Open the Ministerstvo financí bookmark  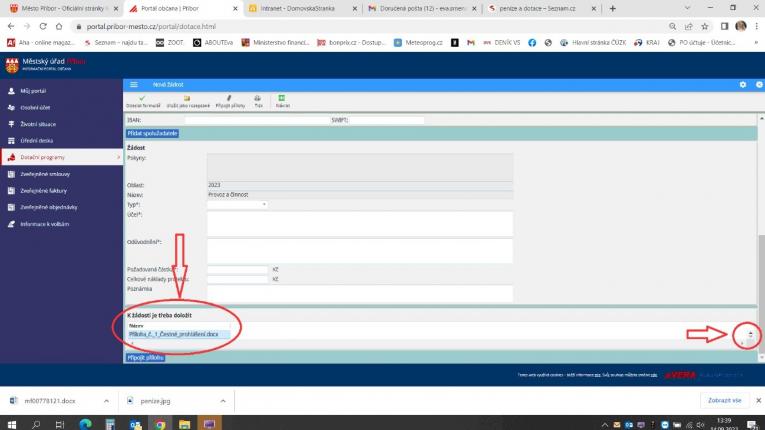pyautogui.click(x=276, y=43)
